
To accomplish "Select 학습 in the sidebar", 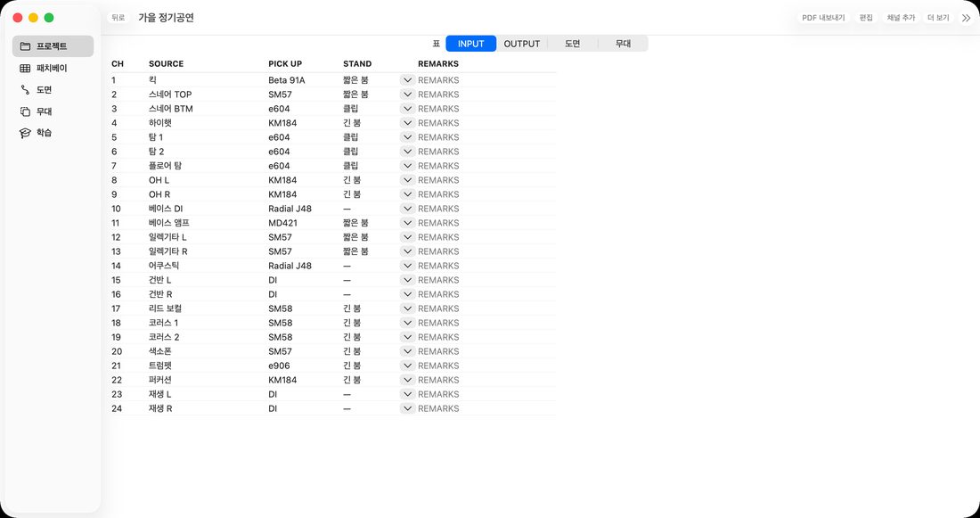I will pos(53,133).
